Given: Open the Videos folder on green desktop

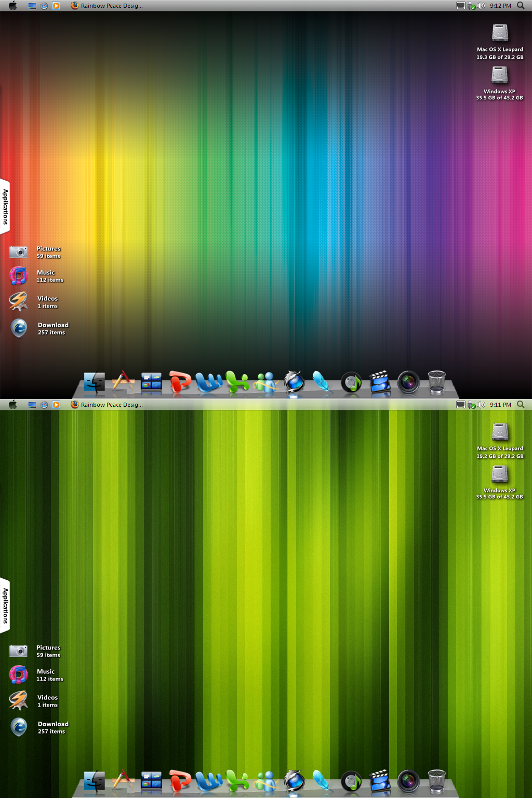Looking at the screenshot, I should point(19,701).
